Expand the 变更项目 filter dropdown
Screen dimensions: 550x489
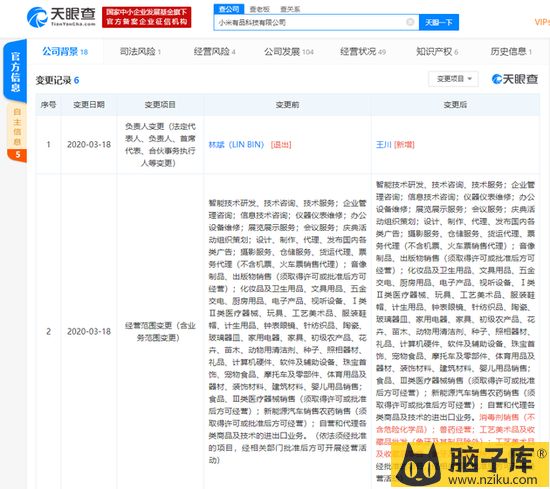click(x=454, y=79)
